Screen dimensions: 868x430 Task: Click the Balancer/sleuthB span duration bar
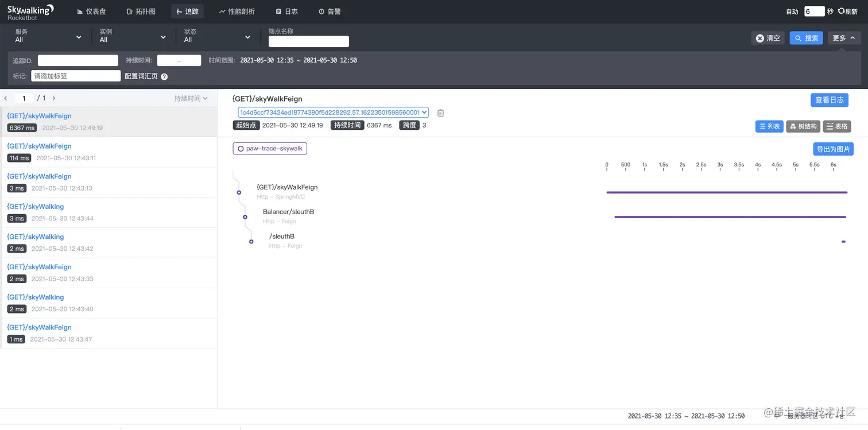click(x=730, y=217)
